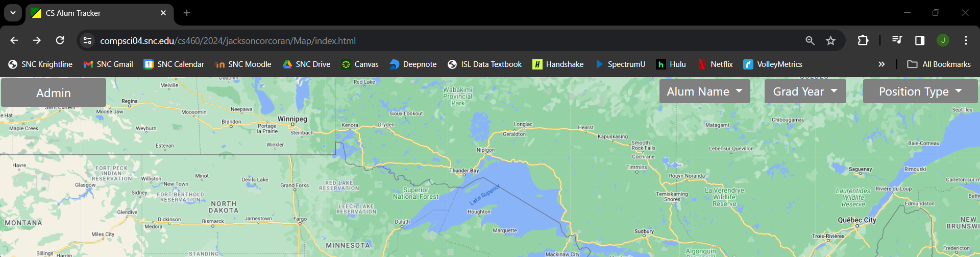Expand the Alum Name dropdown
Screen dimensions: 980x257
(704, 91)
